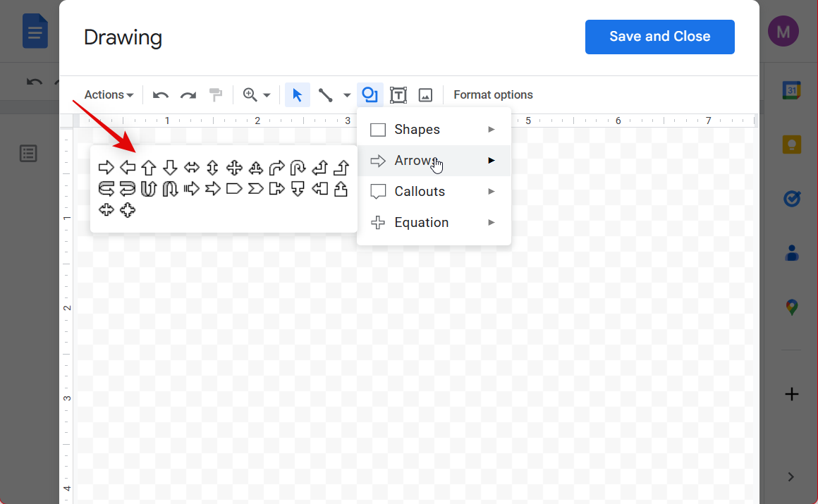818x504 pixels.
Task: Insert the down arrow callout shape
Action: click(x=298, y=188)
